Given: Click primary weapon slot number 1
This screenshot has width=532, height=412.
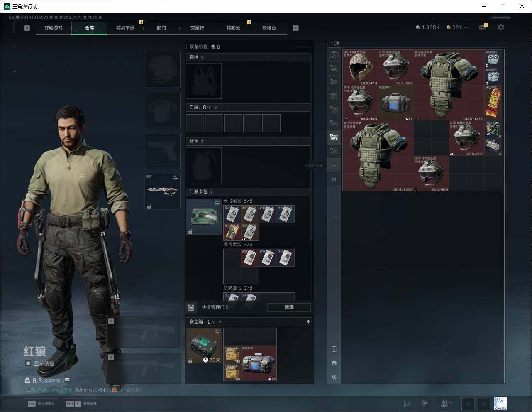Looking at the screenshot, I should click(144, 332).
